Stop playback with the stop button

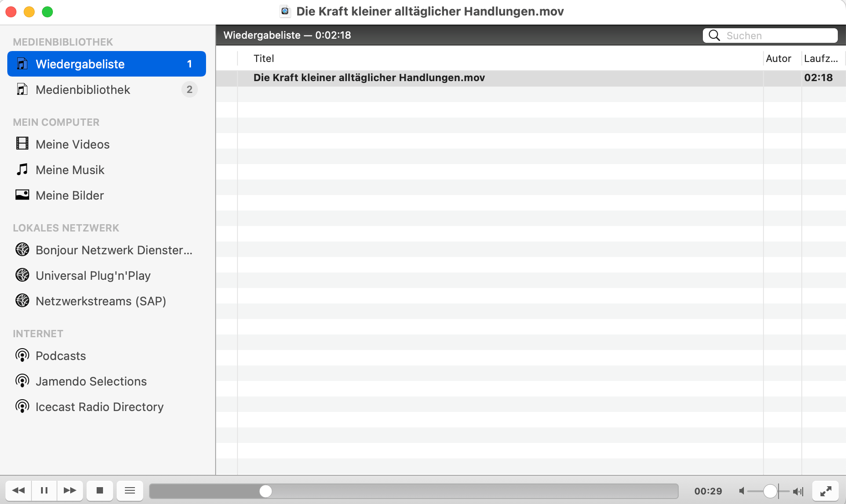coord(100,490)
